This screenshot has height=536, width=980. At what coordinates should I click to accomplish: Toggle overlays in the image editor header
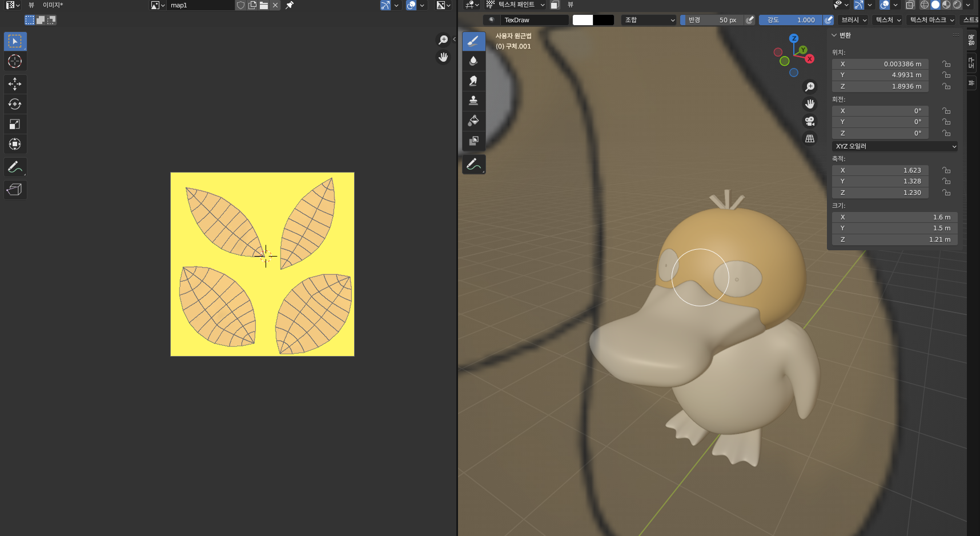(411, 5)
